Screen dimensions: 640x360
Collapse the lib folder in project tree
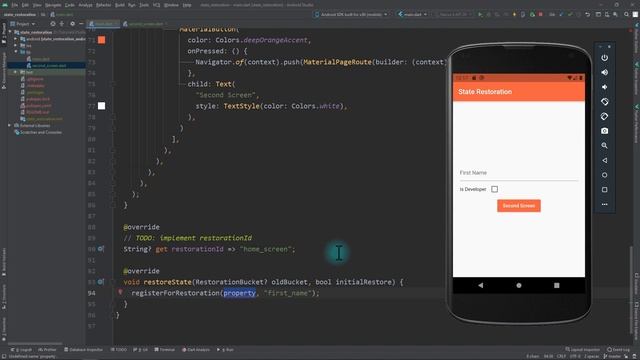pyautogui.click(x=16, y=52)
